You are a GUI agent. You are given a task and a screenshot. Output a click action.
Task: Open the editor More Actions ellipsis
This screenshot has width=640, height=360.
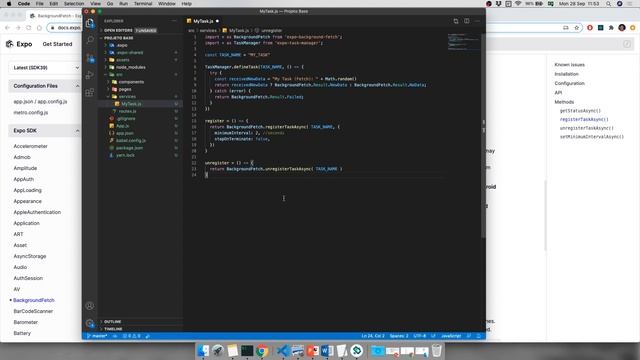tap(477, 21)
